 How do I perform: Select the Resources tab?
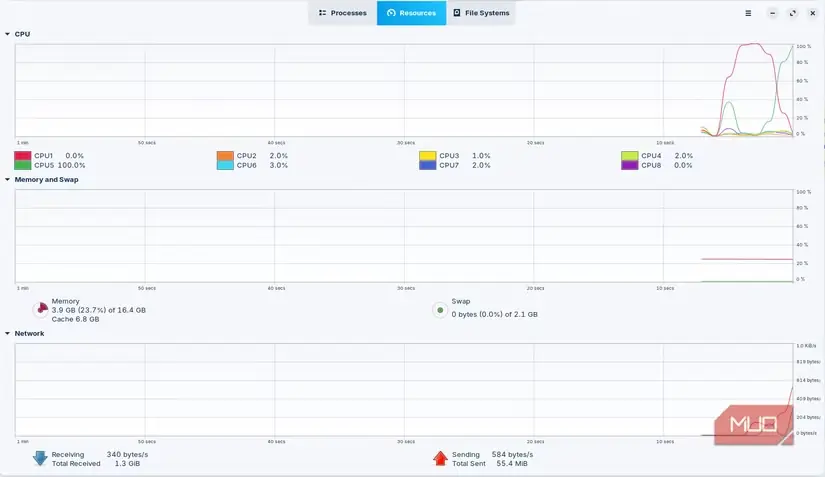(x=411, y=13)
